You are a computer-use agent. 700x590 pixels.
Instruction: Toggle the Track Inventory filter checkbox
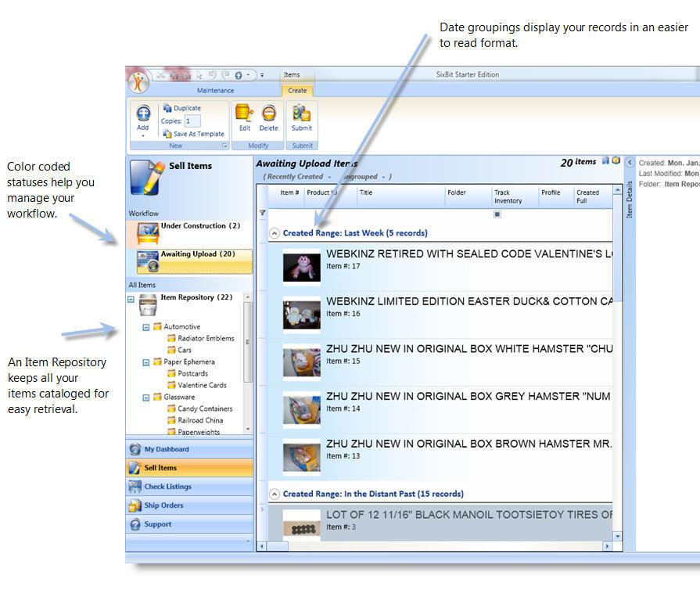pyautogui.click(x=497, y=214)
